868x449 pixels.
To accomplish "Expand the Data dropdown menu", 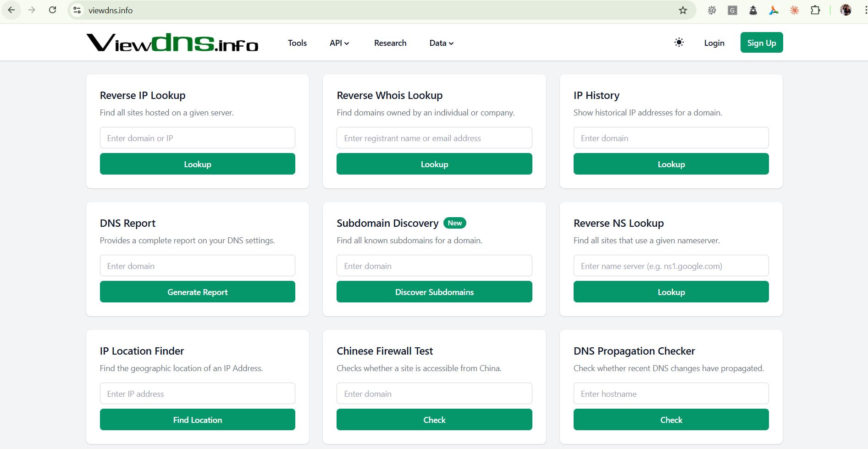I will click(441, 43).
